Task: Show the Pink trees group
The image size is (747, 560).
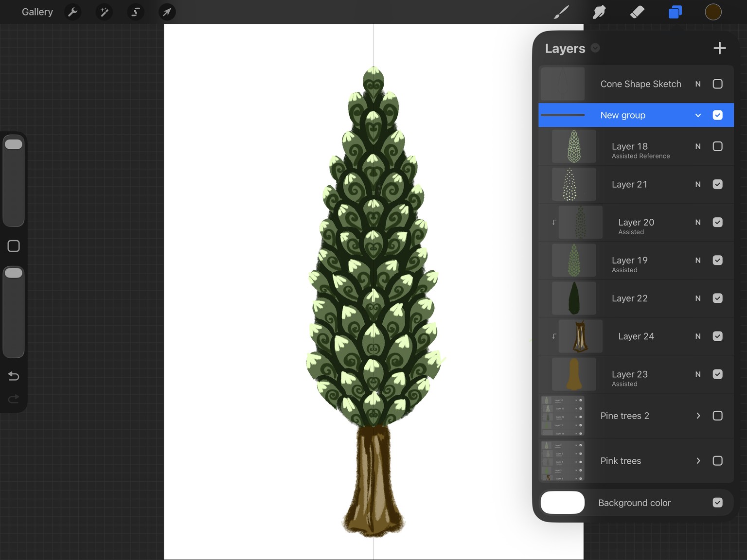Action: (717, 461)
